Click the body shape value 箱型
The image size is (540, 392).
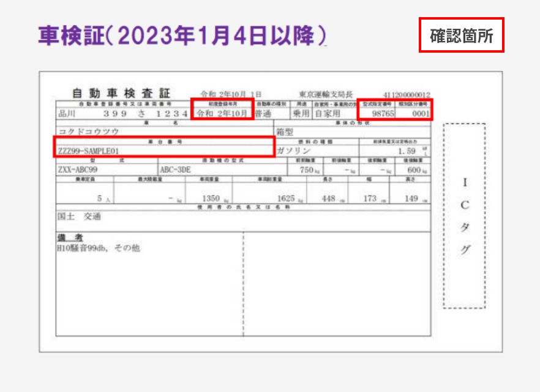[285, 131]
